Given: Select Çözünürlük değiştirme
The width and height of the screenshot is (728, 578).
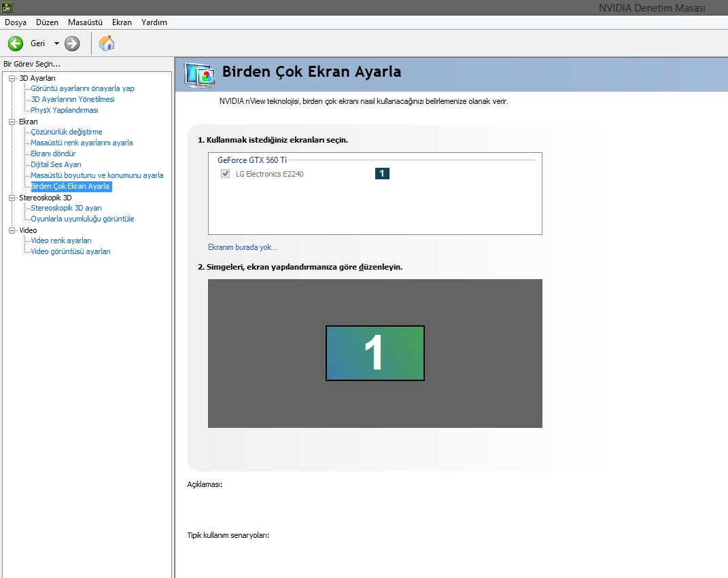Looking at the screenshot, I should (67, 132).
